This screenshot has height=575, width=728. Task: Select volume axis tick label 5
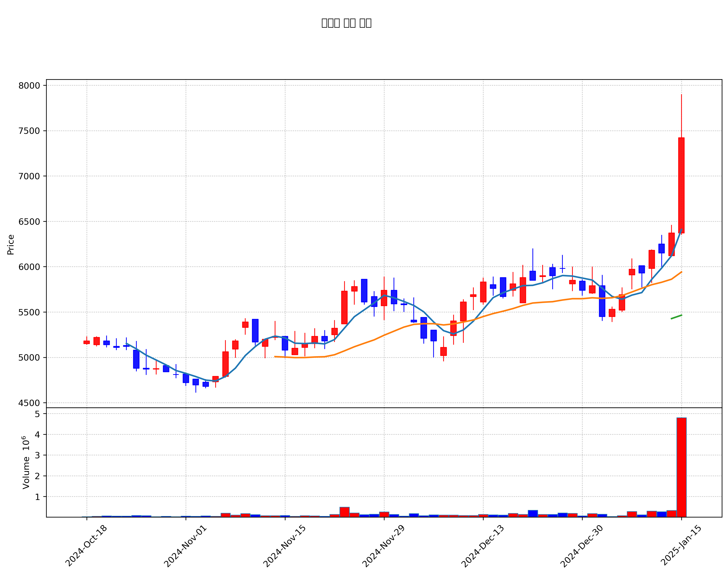tap(37, 414)
